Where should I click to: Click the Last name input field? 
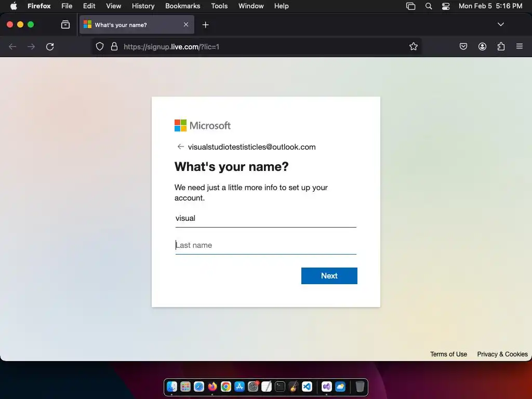tap(265, 245)
